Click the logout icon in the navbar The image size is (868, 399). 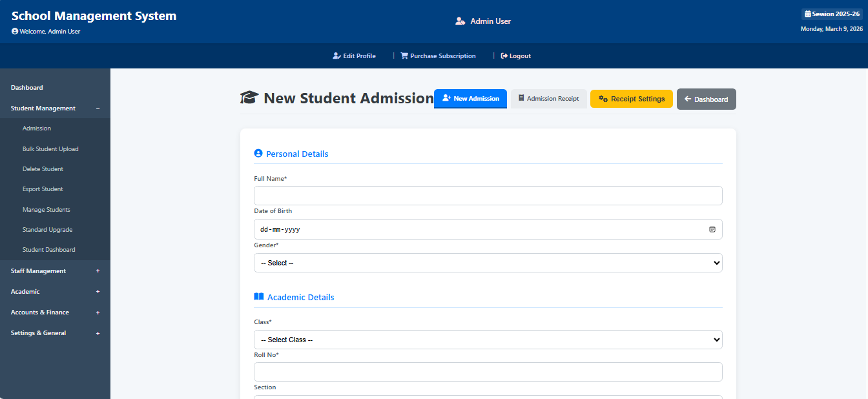click(x=504, y=56)
